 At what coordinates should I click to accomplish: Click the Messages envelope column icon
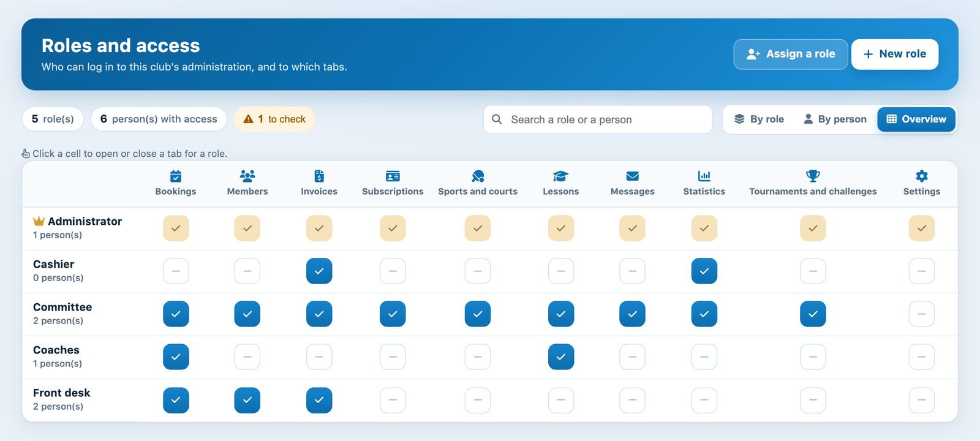pyautogui.click(x=633, y=176)
